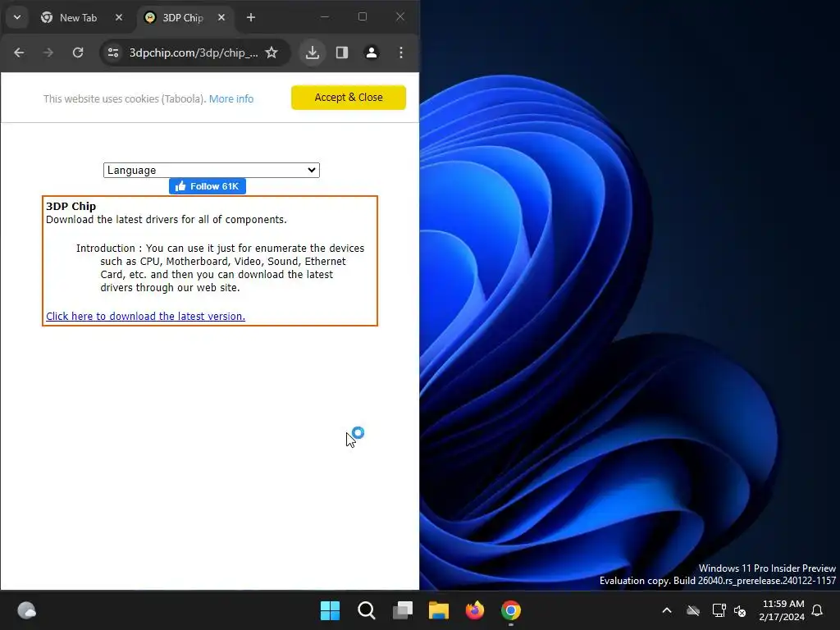This screenshot has width=840, height=630.
Task: Open network status tray icon
Action: pyautogui.click(x=719, y=610)
